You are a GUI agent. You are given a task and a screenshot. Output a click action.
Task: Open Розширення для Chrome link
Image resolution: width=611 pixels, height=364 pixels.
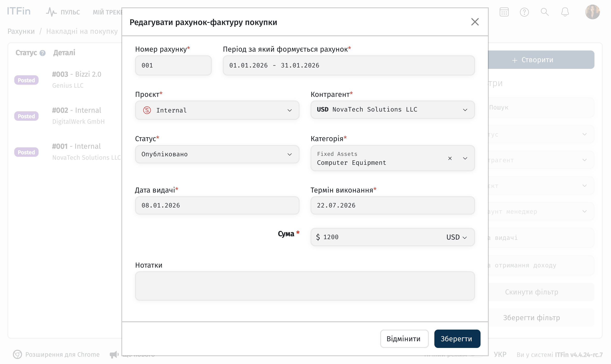[x=56, y=354]
